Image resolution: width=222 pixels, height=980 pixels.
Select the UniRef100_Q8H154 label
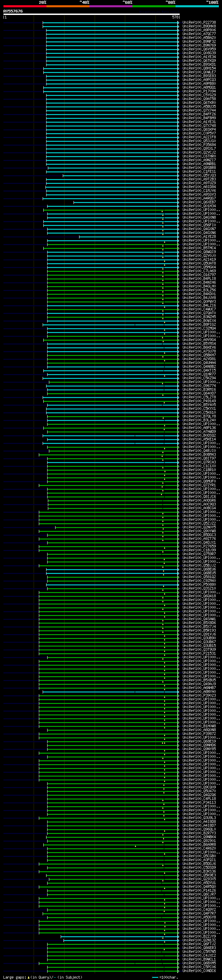tap(199, 68)
